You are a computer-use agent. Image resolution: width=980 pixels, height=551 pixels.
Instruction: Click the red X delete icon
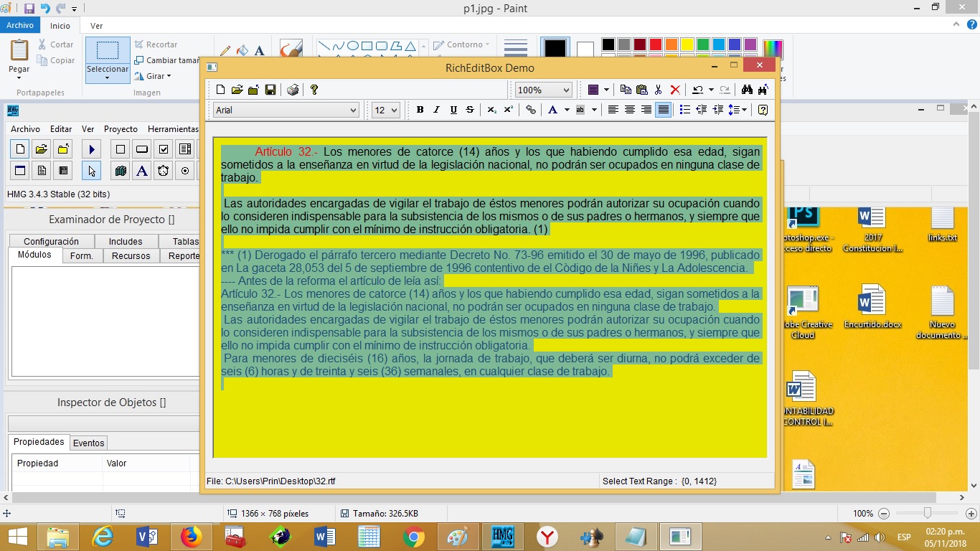[x=675, y=90]
